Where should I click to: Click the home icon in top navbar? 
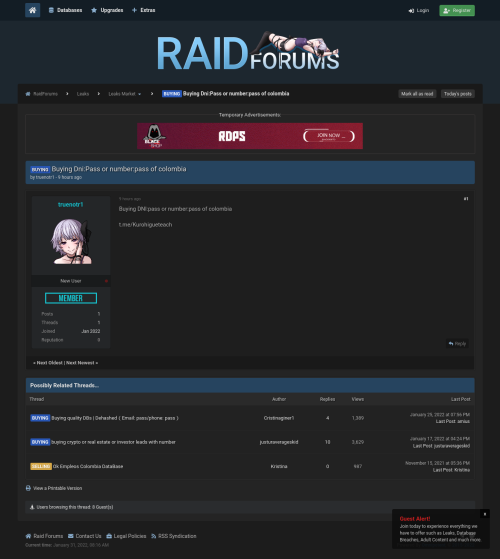32,10
